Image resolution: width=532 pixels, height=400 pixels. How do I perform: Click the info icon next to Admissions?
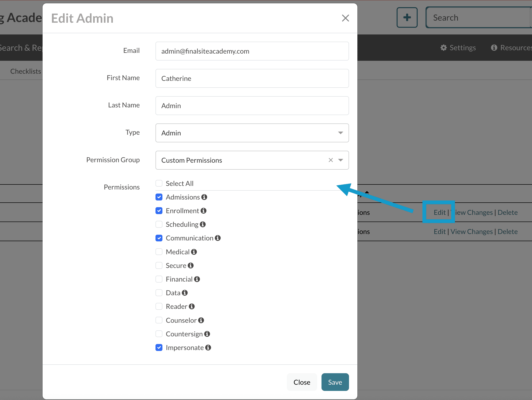click(x=204, y=197)
